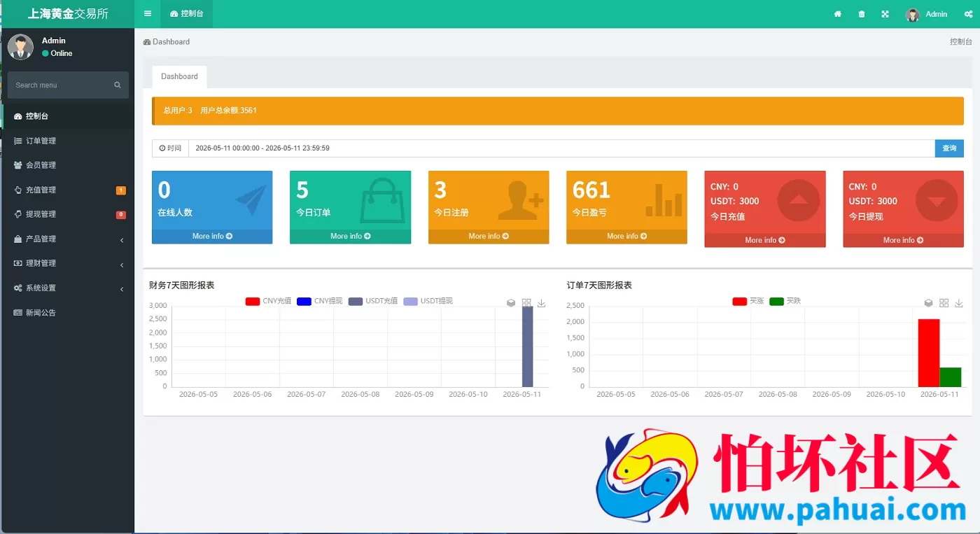980x534 pixels.
Task: Click the USDT充值 bar for 2026-05-11
Action: coord(527,346)
